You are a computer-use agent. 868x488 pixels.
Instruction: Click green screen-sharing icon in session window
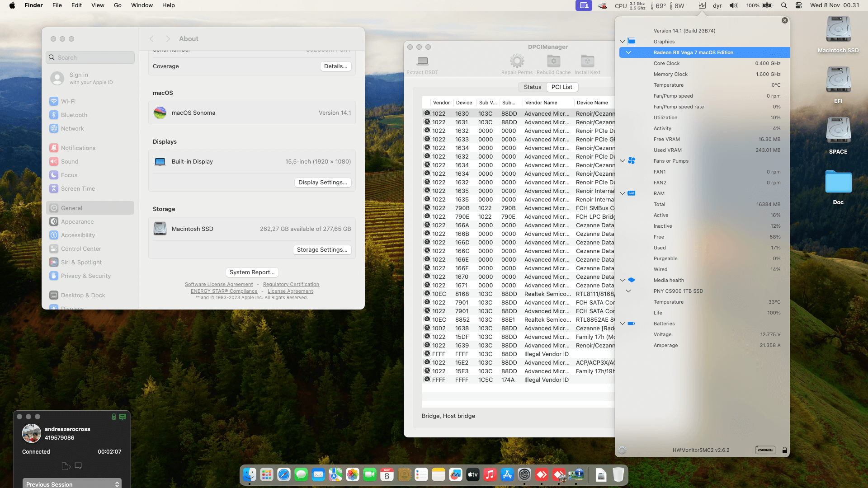(123, 417)
